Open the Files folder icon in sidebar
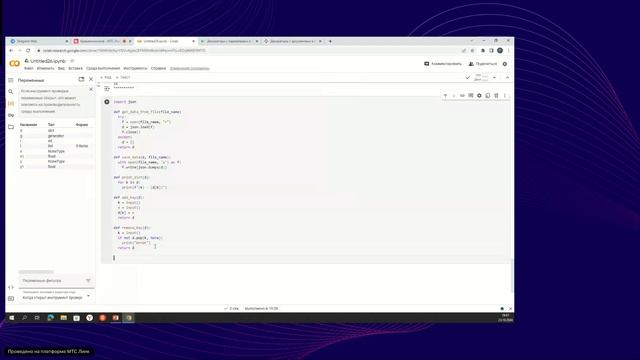Image resolution: width=640 pixels, height=360 pixels. (11, 127)
